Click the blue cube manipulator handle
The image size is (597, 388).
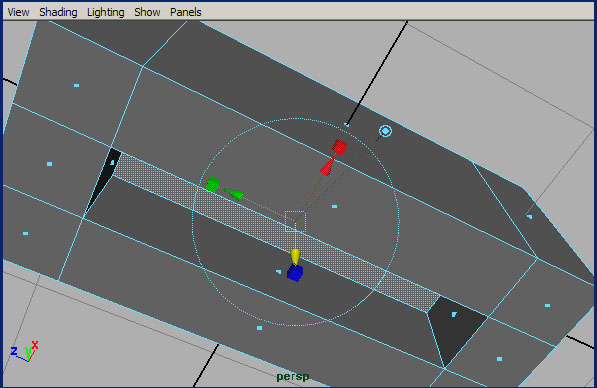295,273
